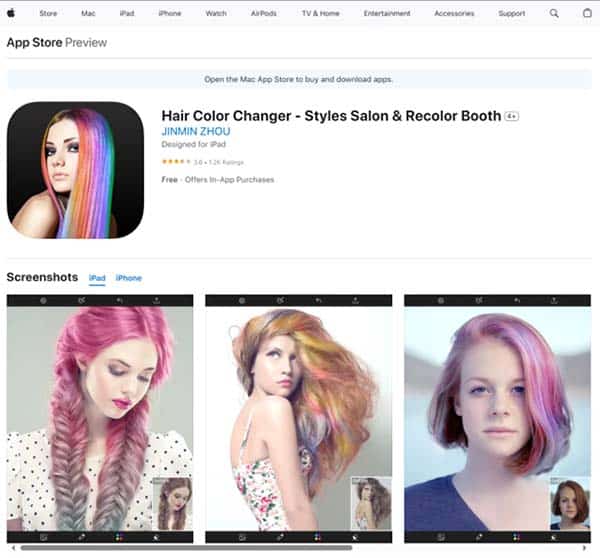
Task: Open Support in the top navigation
Action: tap(512, 13)
